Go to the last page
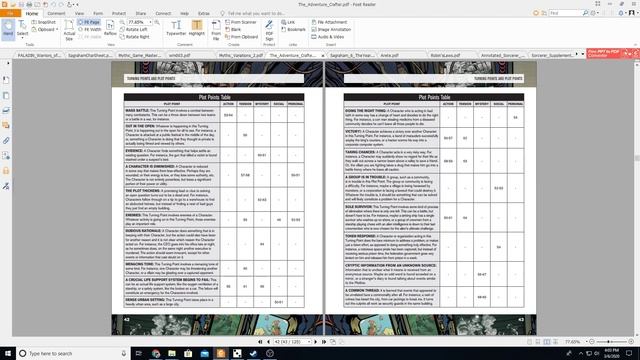Viewport: 640px width, 360px height. click(x=324, y=342)
